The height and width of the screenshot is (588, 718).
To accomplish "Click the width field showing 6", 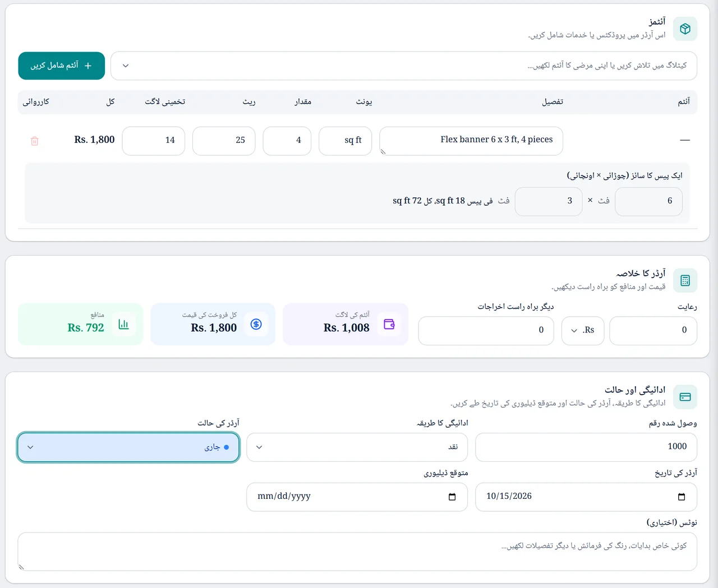I will (649, 201).
